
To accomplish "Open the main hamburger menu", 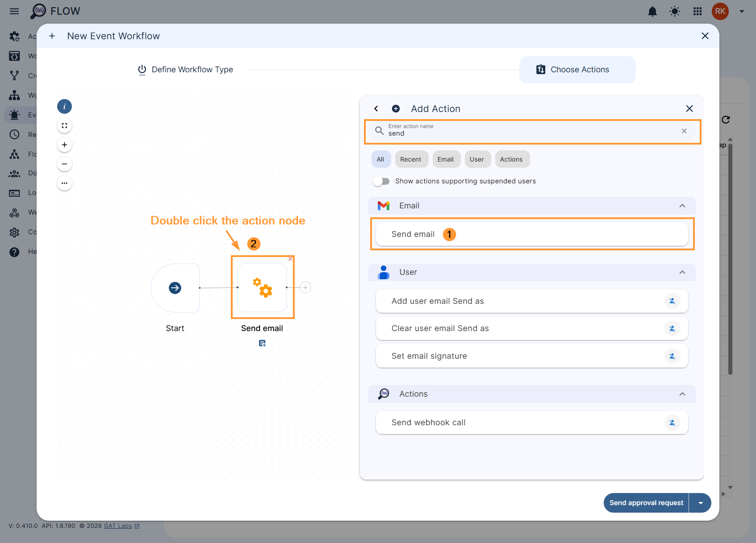I will pyautogui.click(x=14, y=11).
